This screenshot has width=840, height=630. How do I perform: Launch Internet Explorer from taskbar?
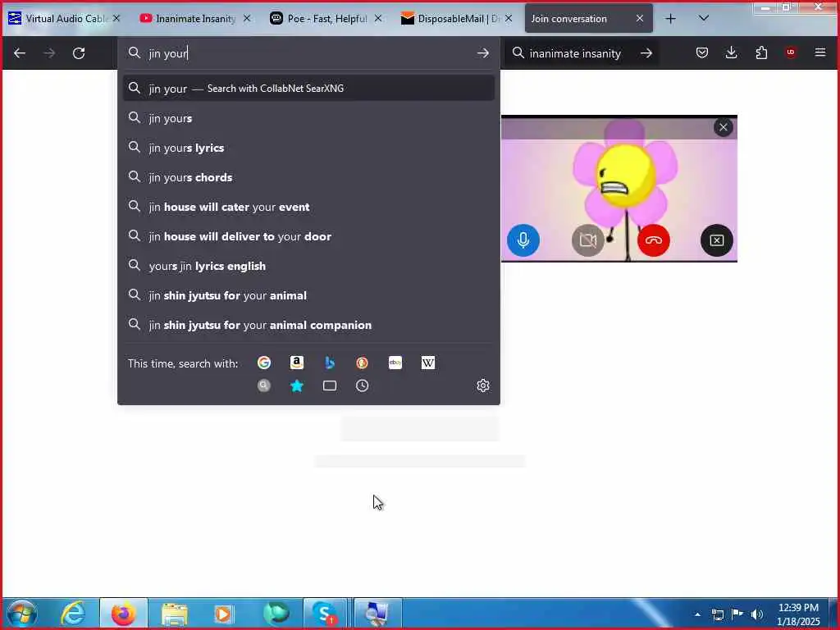pyautogui.click(x=73, y=614)
